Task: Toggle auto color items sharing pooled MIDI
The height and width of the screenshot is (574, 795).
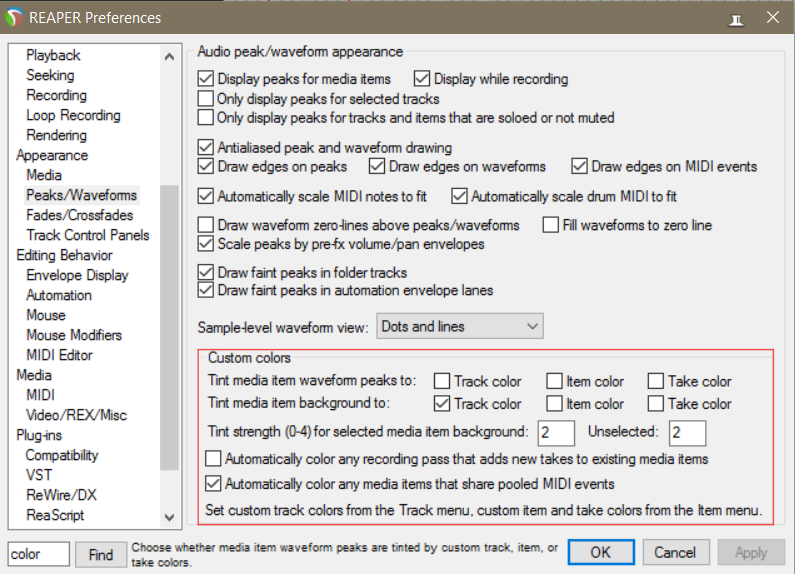Action: (x=213, y=484)
